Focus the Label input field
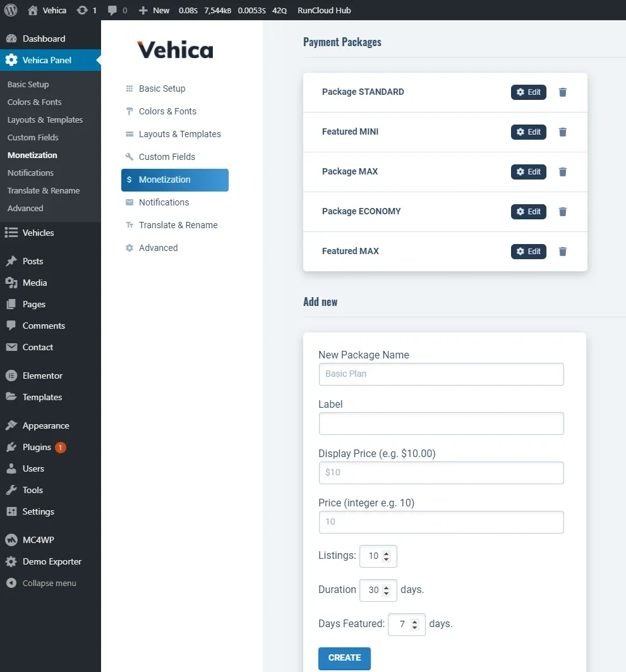Screen dimensions: 626x672 [x=441, y=424]
